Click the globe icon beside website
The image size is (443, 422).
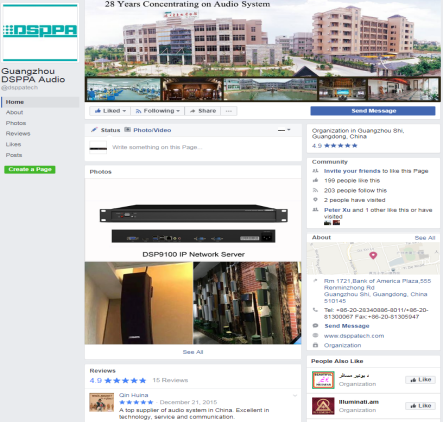[315, 335]
